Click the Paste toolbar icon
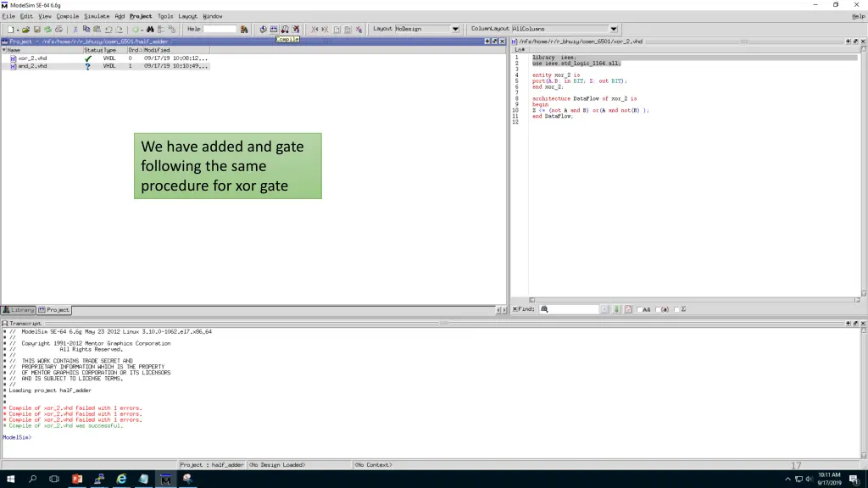This screenshot has height=488, width=868. (97, 30)
